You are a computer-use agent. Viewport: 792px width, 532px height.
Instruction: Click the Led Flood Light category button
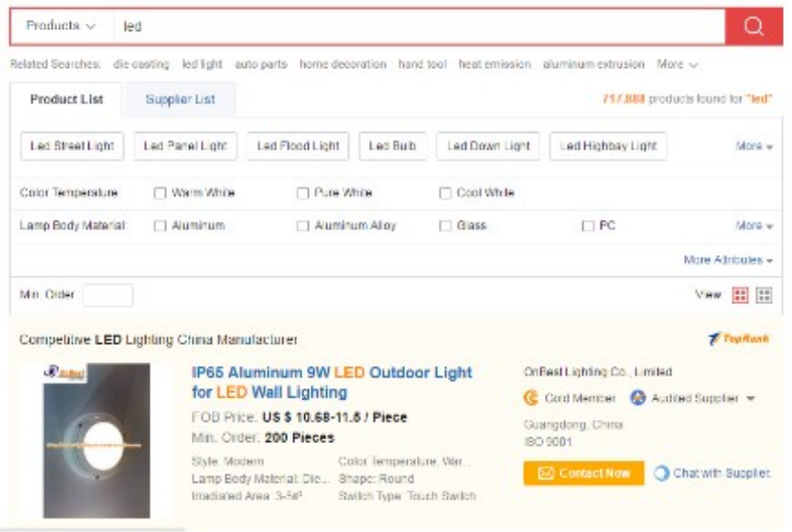tap(298, 146)
